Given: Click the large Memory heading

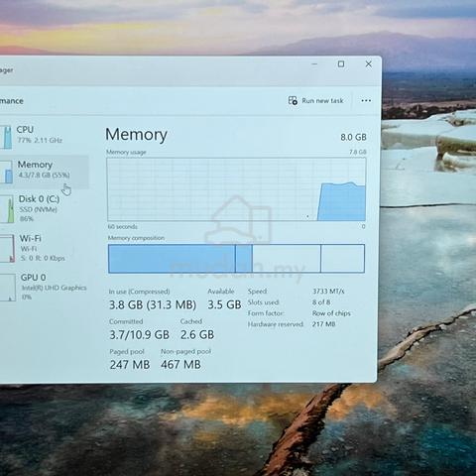Looking at the screenshot, I should tap(136, 135).
